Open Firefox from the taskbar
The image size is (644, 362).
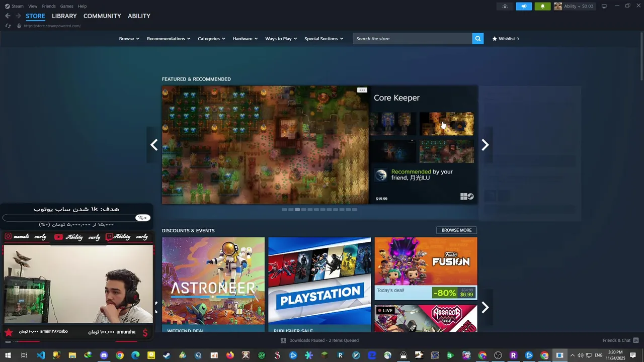click(x=230, y=355)
